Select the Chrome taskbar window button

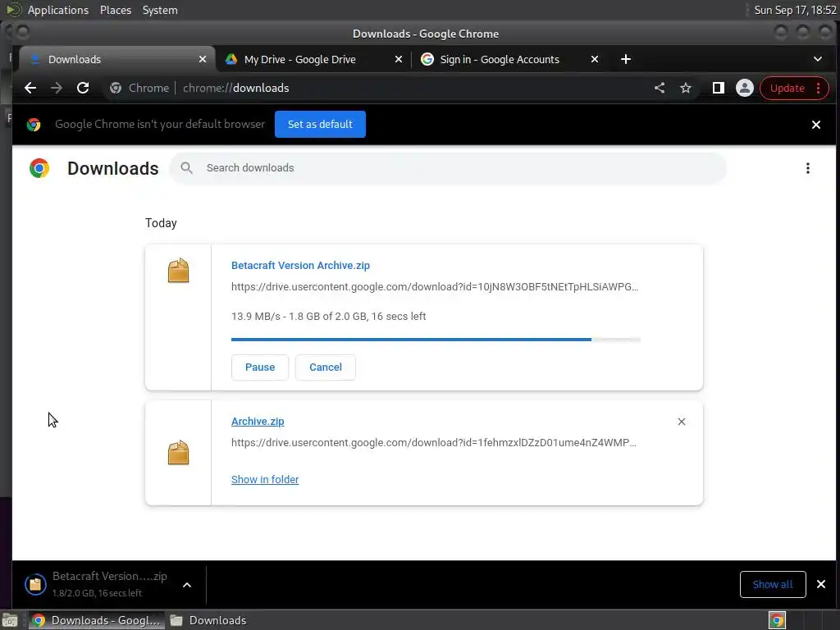97,620
